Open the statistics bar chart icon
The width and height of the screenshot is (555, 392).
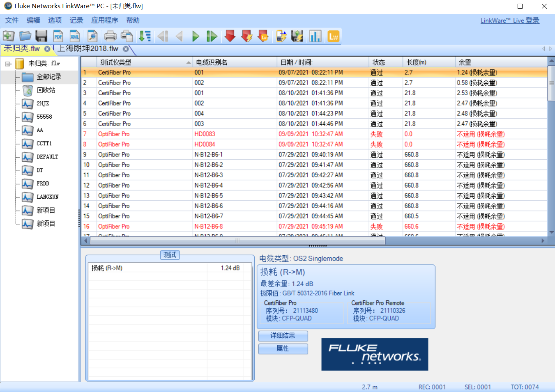tap(315, 36)
